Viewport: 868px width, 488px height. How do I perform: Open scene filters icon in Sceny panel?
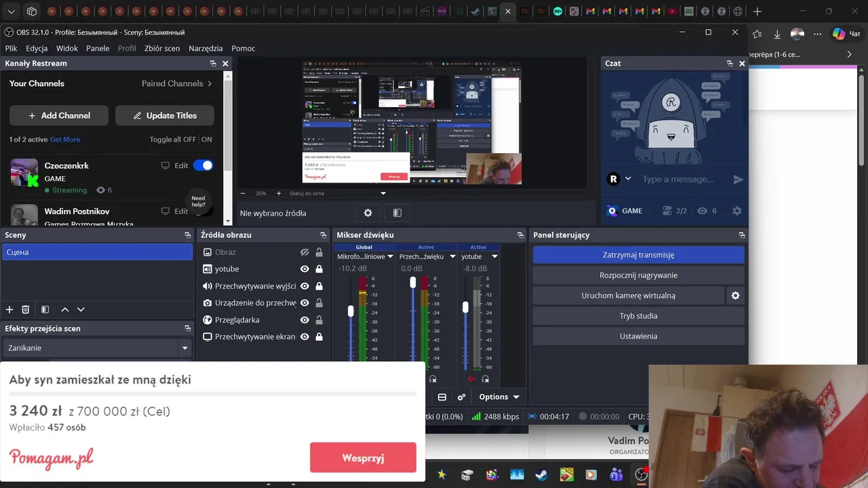click(45, 310)
